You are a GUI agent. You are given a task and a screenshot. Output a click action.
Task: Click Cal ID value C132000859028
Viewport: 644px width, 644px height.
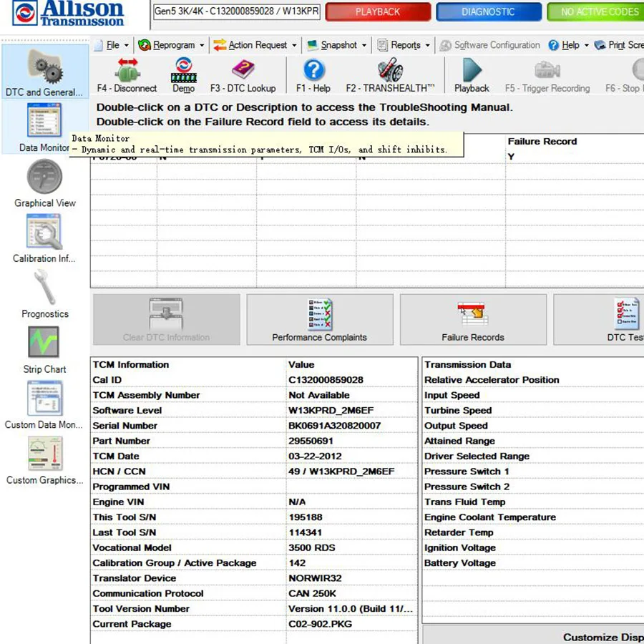tap(326, 380)
